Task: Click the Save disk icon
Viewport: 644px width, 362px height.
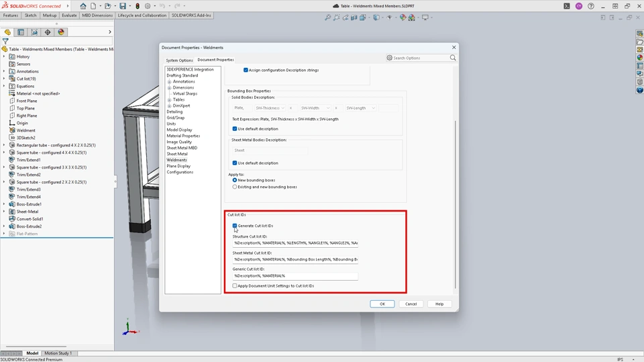Action: pos(123,6)
